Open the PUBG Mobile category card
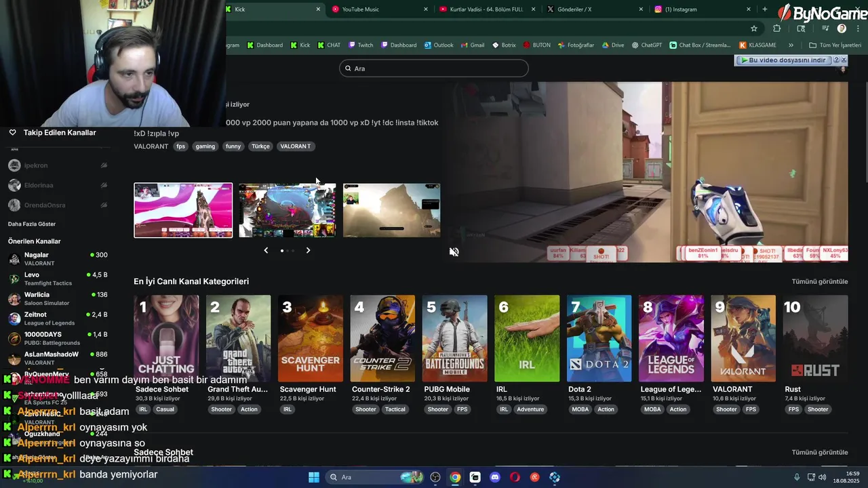 pyautogui.click(x=454, y=338)
